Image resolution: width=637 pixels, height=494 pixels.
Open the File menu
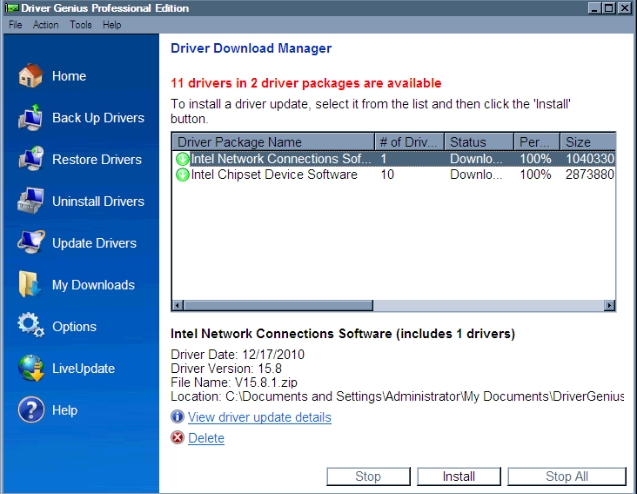[15, 24]
